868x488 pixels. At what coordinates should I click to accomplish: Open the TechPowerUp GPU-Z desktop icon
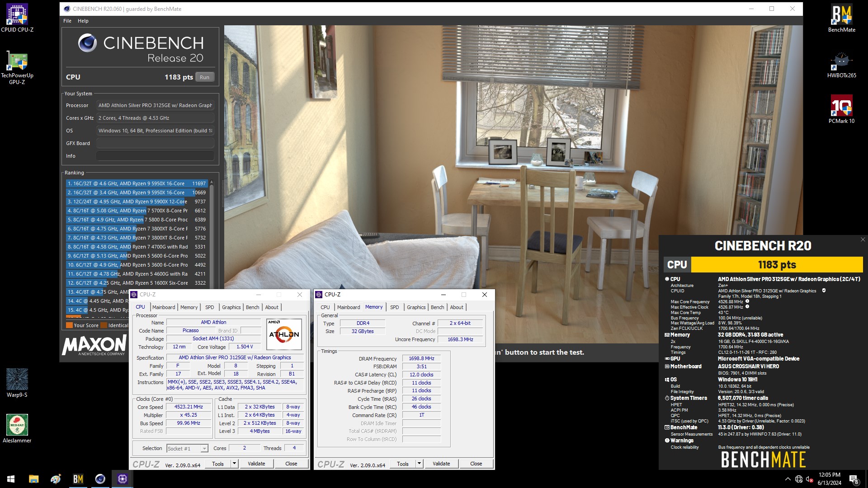[x=17, y=67]
